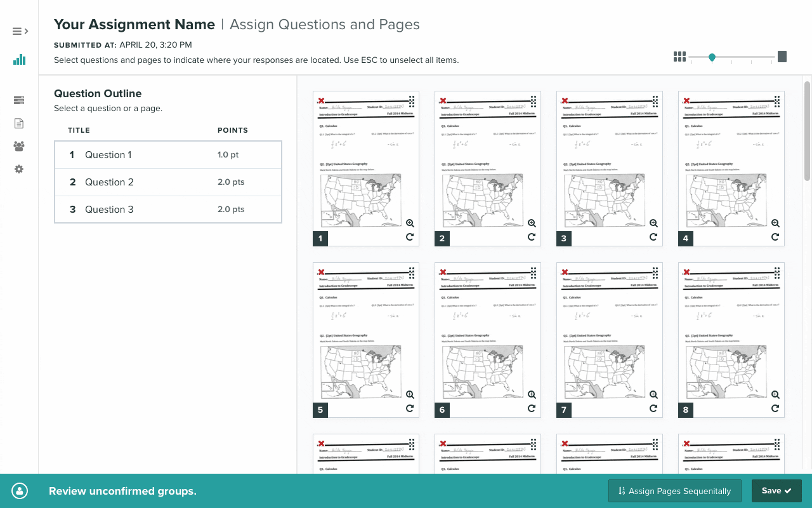Select Question 3 in the outline
812x508 pixels.
point(168,210)
